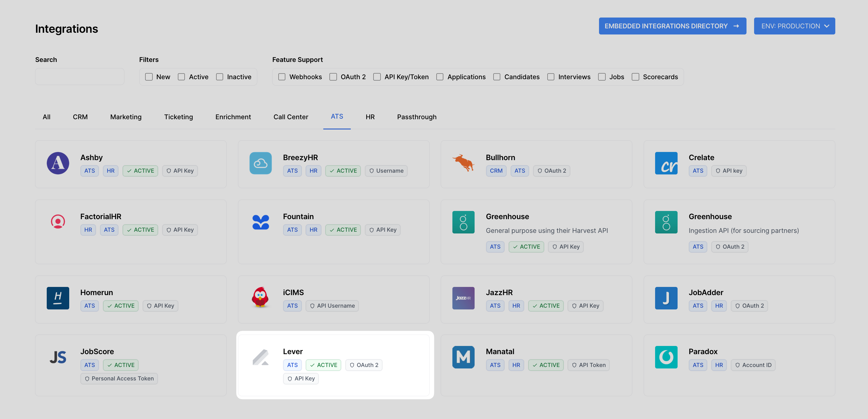
Task: Switch to the CRM tab
Action: tap(80, 117)
